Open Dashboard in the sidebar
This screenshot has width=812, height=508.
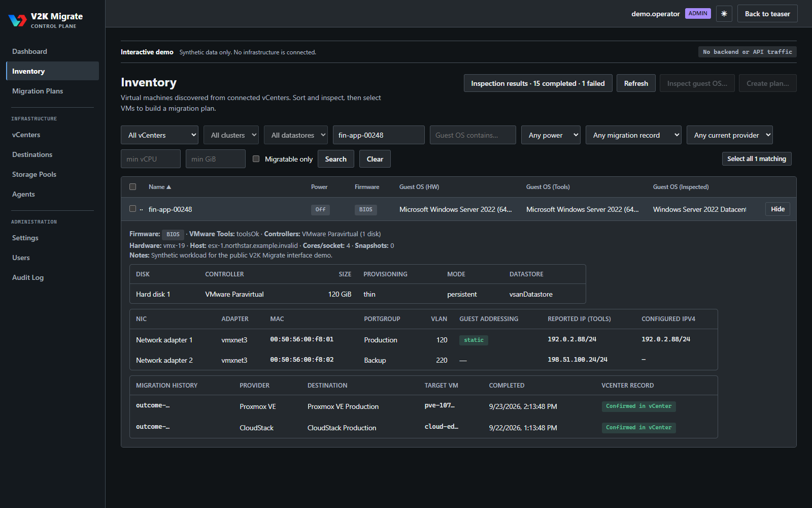tap(52, 51)
